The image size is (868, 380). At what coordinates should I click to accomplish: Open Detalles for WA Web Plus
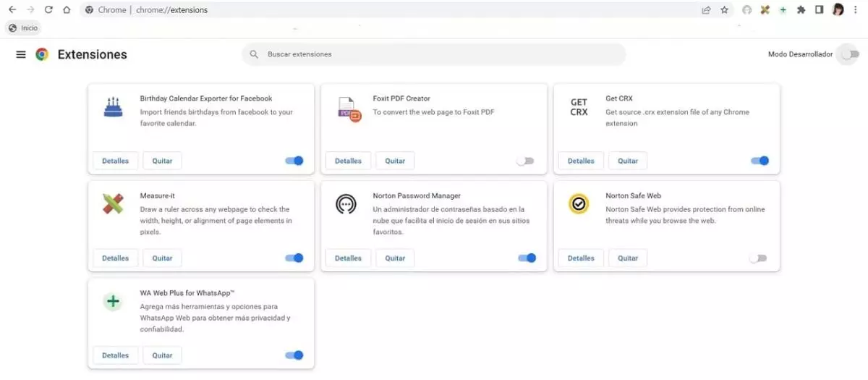[x=116, y=355]
